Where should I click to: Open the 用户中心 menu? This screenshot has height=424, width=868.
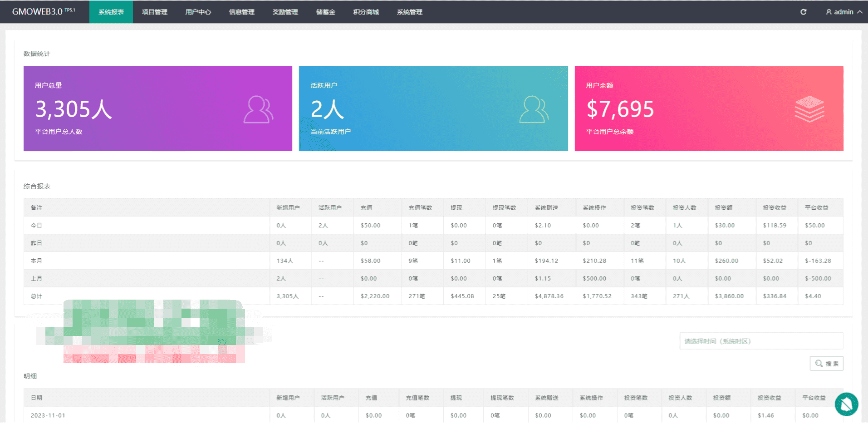click(198, 12)
